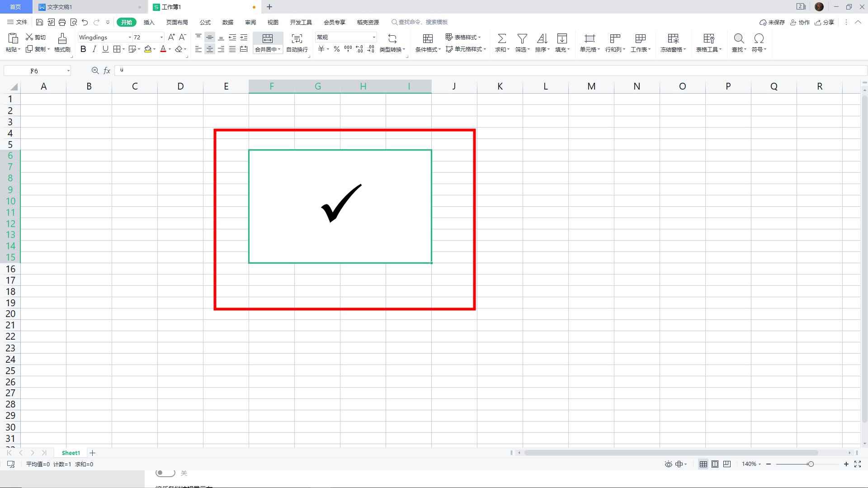Toggle Italic formatting
This screenshot has height=488, width=868.
[x=94, y=49]
